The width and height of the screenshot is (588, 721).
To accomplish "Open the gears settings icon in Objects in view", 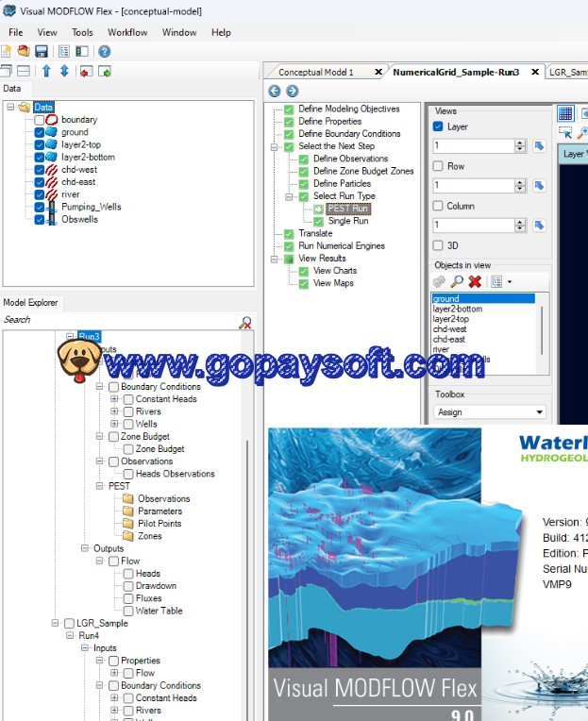I will tap(440, 281).
